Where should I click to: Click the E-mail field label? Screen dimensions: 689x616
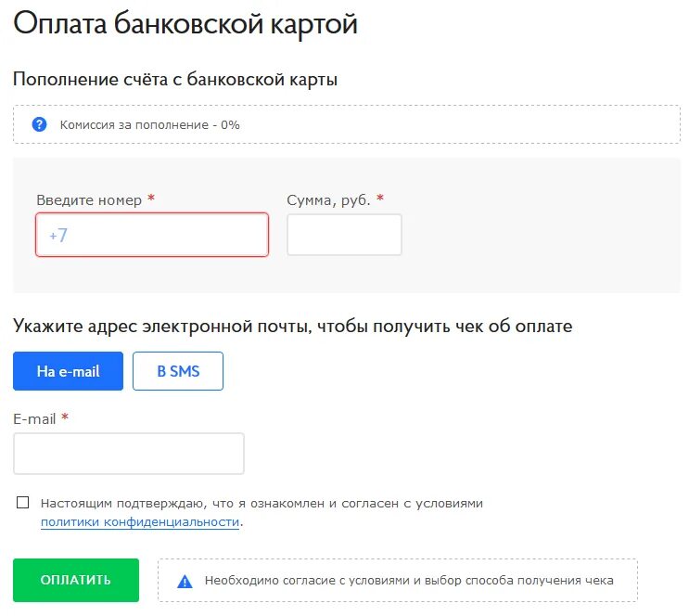tap(34, 419)
